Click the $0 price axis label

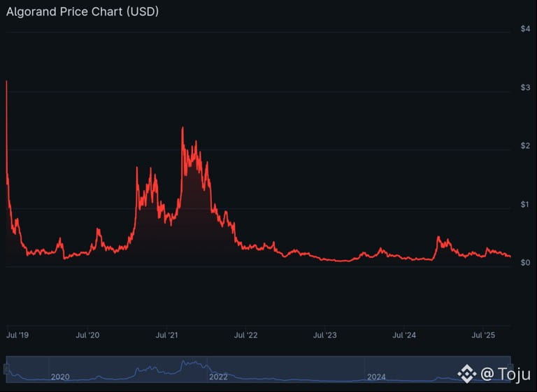coord(525,263)
